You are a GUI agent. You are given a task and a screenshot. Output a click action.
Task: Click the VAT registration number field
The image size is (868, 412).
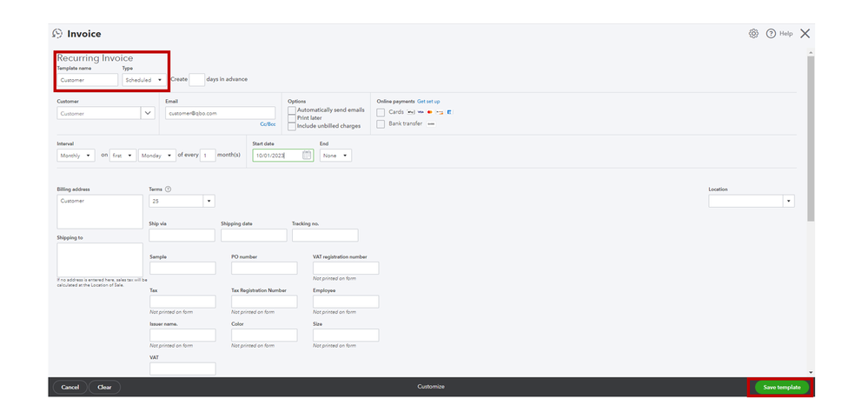(x=346, y=268)
